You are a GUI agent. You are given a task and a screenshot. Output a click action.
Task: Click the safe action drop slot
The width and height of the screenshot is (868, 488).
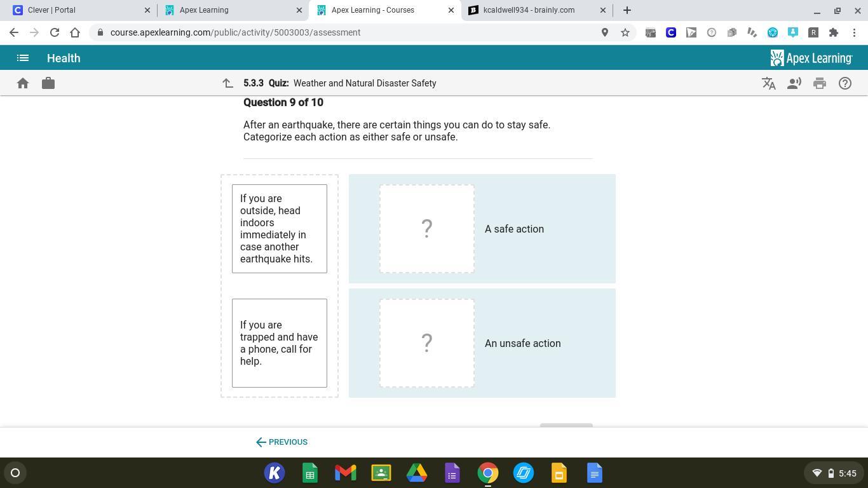tap(427, 229)
